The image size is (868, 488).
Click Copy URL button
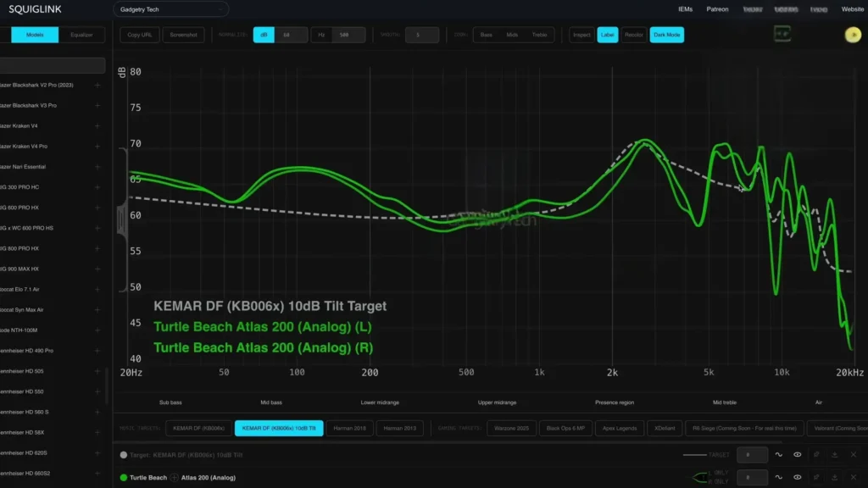(140, 35)
